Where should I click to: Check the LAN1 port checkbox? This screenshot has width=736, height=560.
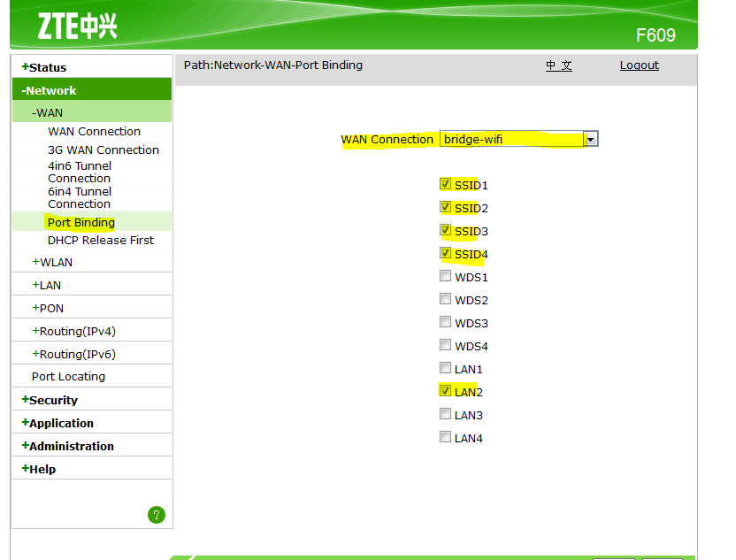(x=445, y=367)
